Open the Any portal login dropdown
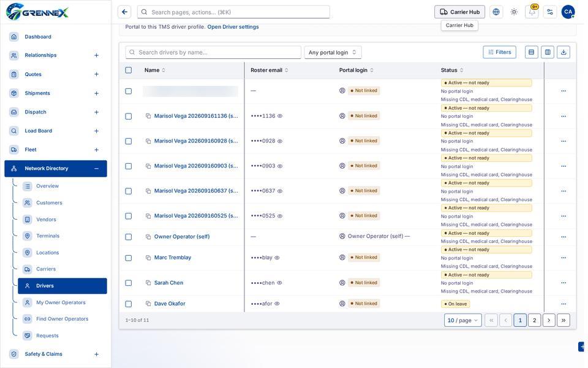The image size is (588, 368). 333,52
